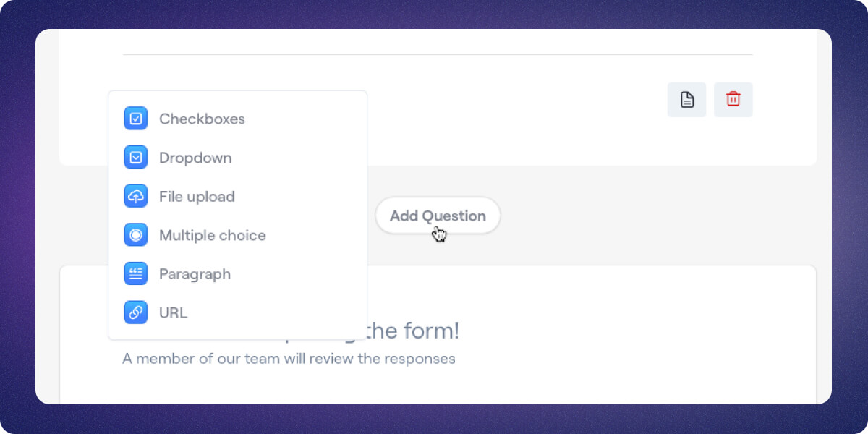Pick the URL text menu entry
Image resolution: width=868 pixels, height=434 pixels.
click(x=173, y=313)
